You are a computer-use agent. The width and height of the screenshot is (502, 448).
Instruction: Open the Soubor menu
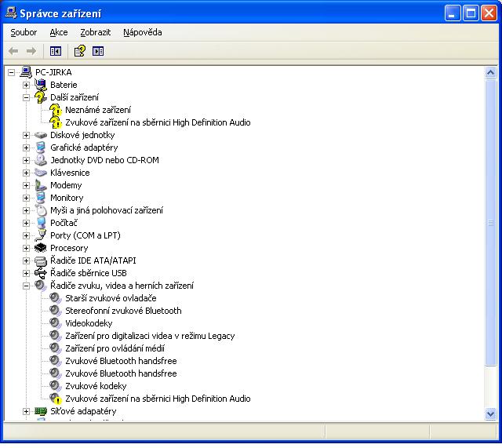click(x=24, y=32)
